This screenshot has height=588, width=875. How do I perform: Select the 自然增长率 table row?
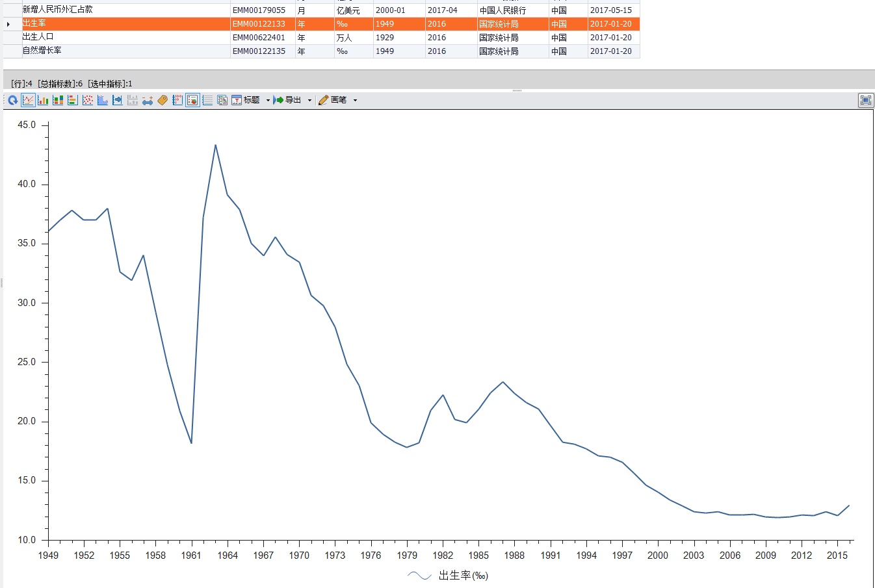tap(321, 51)
